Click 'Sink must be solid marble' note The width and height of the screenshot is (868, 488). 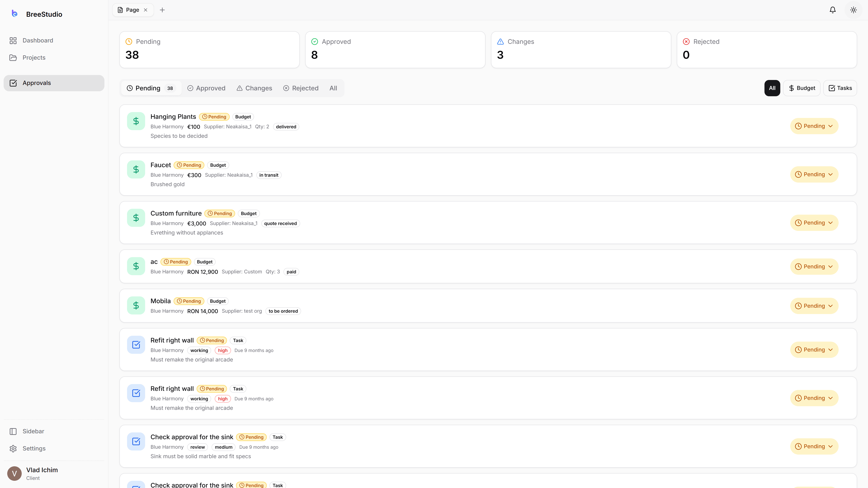(200, 456)
